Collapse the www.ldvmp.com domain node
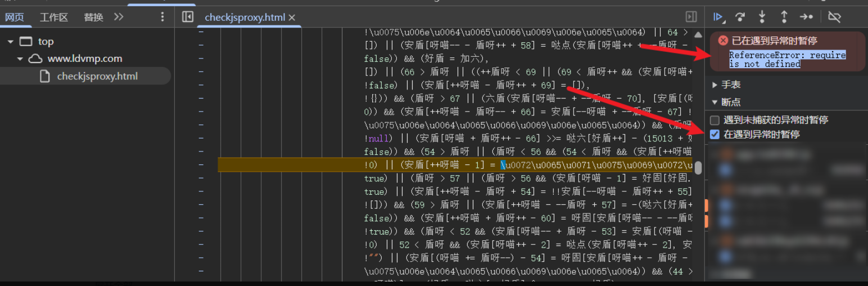The width and height of the screenshot is (868, 286). click(20, 59)
